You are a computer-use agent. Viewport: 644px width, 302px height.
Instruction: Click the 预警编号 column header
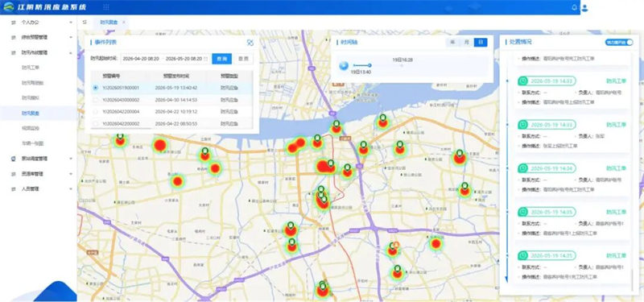coord(112,76)
